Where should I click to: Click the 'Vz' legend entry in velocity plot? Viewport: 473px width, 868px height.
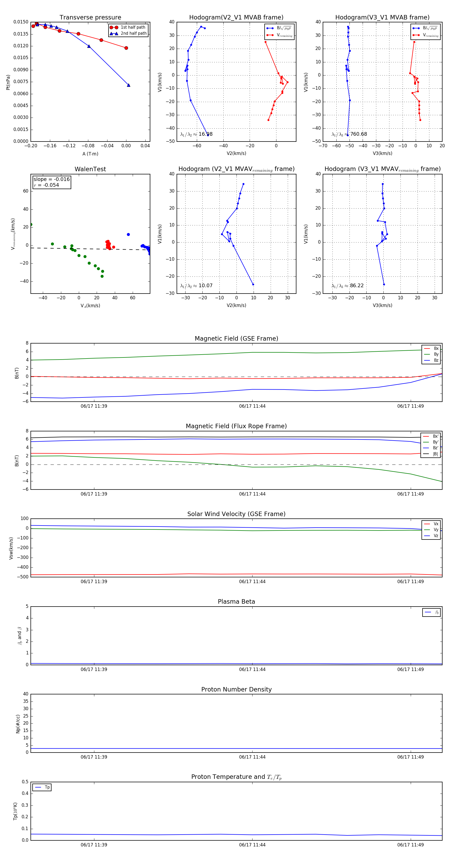point(431,536)
